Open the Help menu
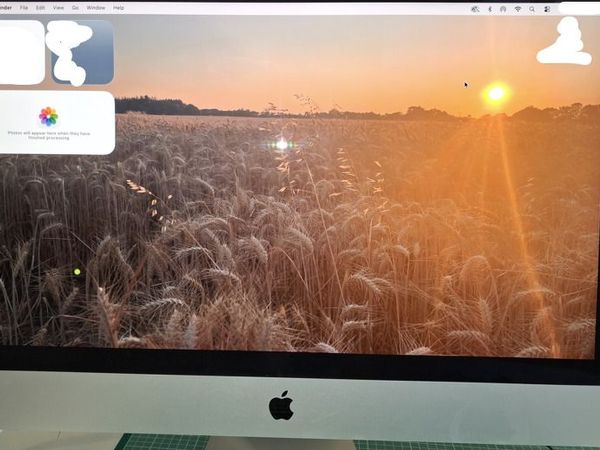 tap(118, 8)
